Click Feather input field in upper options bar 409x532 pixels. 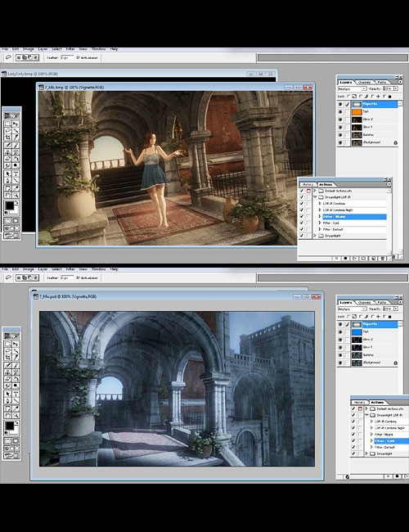pyautogui.click(x=67, y=57)
